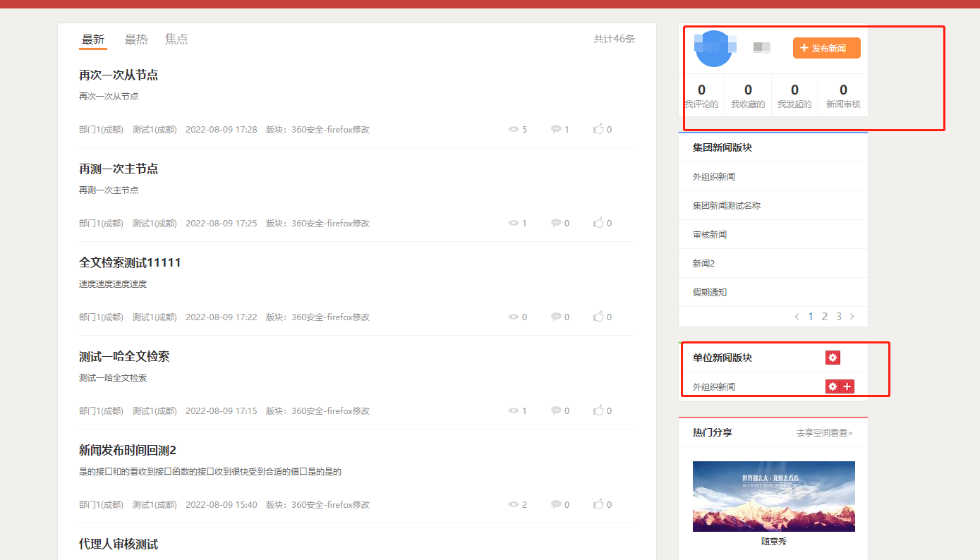Image resolution: width=980 pixels, height=560 pixels.
Task: Open the 我评论的 counter
Action: coord(701,97)
